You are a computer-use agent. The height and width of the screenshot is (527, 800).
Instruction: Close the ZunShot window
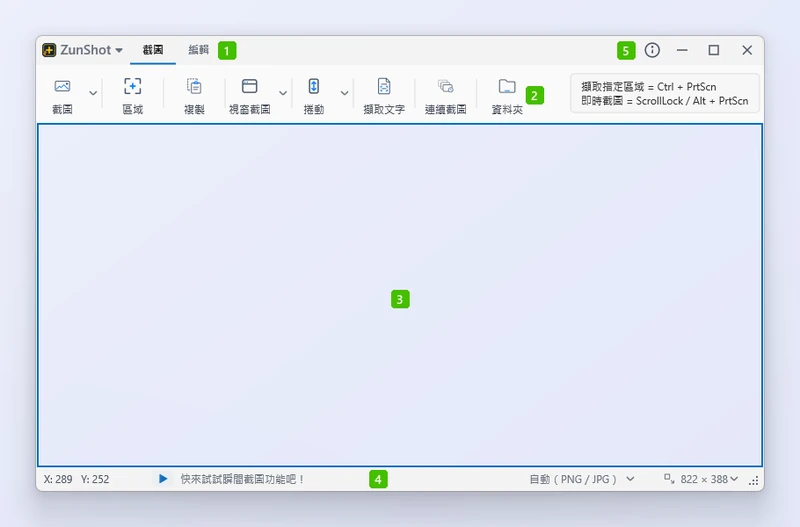coord(747,50)
